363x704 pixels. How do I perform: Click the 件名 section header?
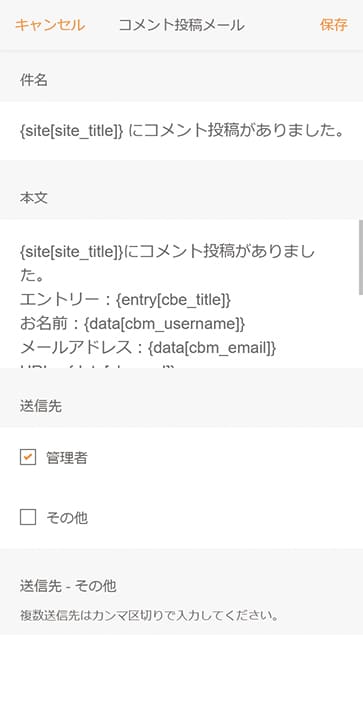point(34,80)
